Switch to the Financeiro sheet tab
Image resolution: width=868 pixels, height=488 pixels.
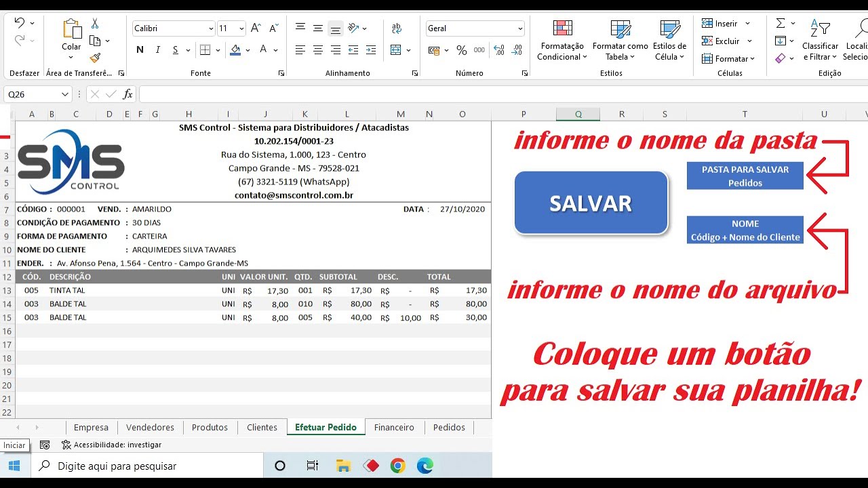[x=394, y=427]
